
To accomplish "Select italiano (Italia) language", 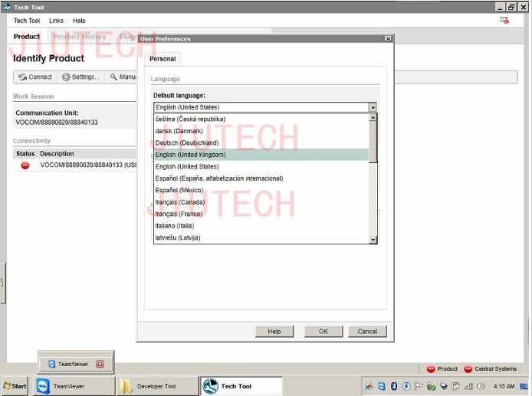I will click(261, 226).
